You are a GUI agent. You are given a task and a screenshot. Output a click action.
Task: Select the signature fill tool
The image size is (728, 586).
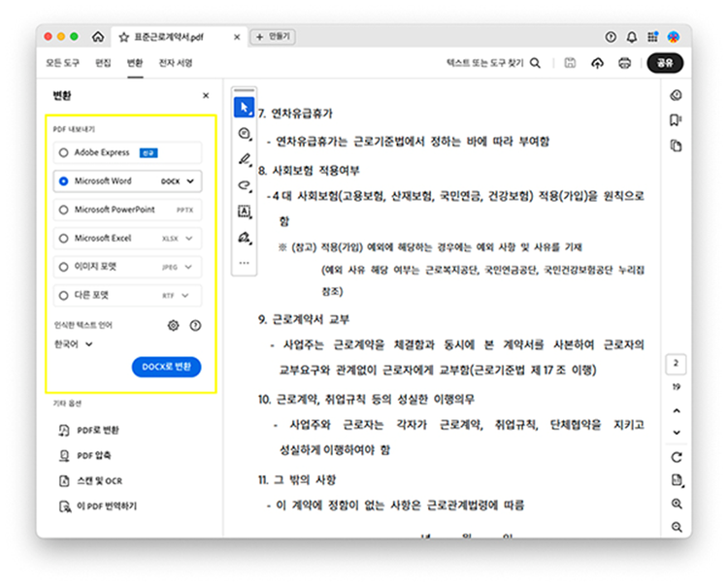tap(245, 238)
